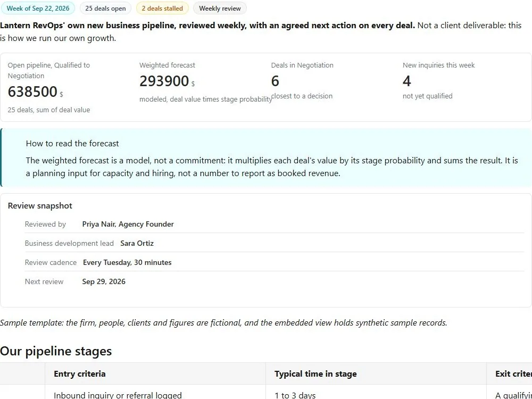
Task: Select the 'not yet qualified' caption
Action: coord(428,96)
